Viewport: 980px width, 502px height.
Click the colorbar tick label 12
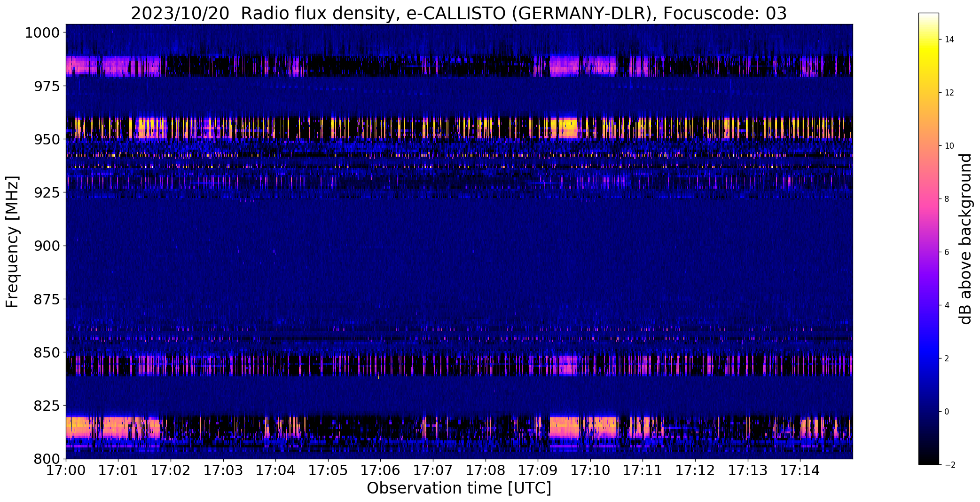tap(949, 93)
